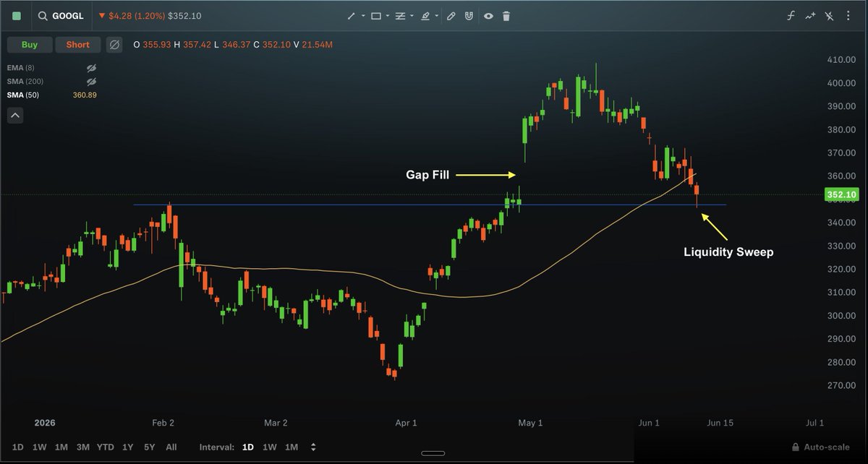The height and width of the screenshot is (464, 868).
Task: Expand the rectangle shape tool dropdown arrow
Action: pyautogui.click(x=388, y=16)
